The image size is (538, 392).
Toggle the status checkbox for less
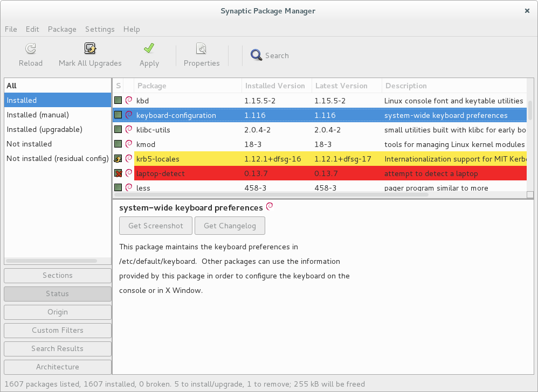[118, 187]
